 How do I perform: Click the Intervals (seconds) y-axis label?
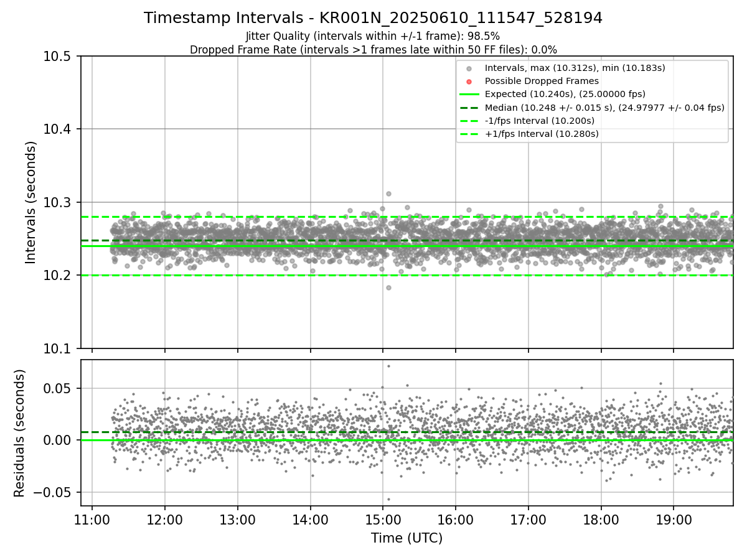31,202
